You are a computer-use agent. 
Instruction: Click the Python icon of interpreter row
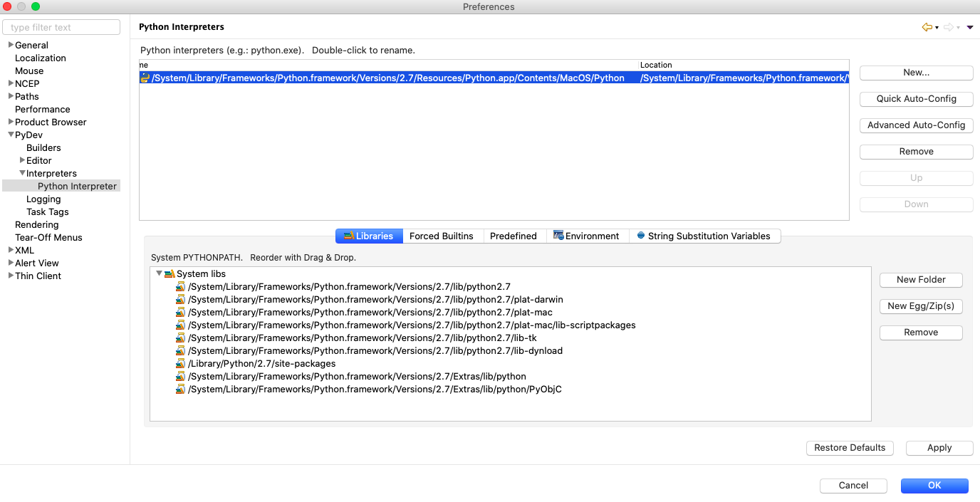[x=145, y=78]
